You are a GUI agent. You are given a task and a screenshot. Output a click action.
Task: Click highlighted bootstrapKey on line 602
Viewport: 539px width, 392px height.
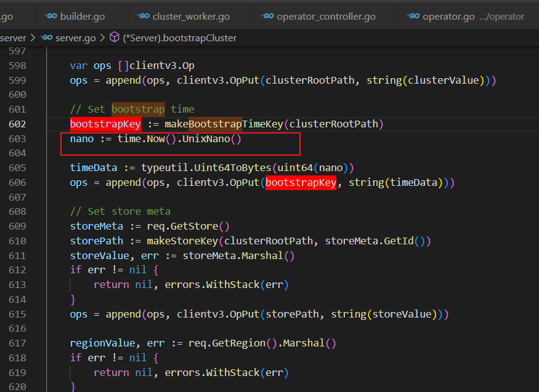tap(105, 124)
